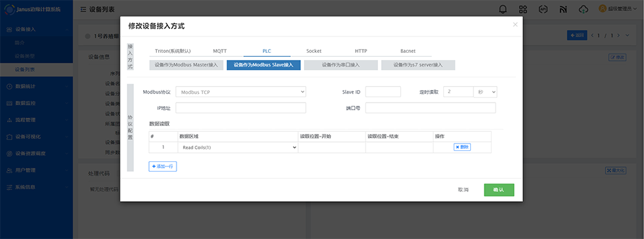Click the 添加一行 add row button
Viewport: 644px width, 239px height.
coord(163,167)
